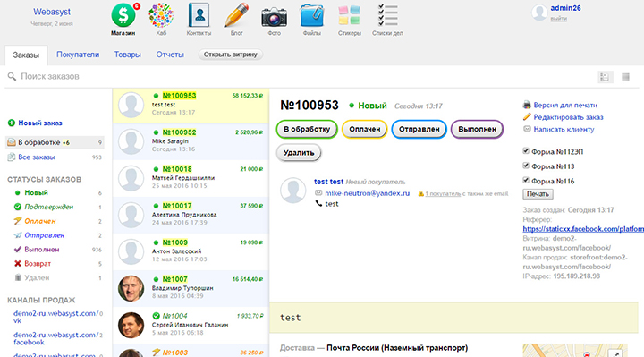Open the Магазин shop app icon
The image size is (644, 357).
tap(123, 15)
